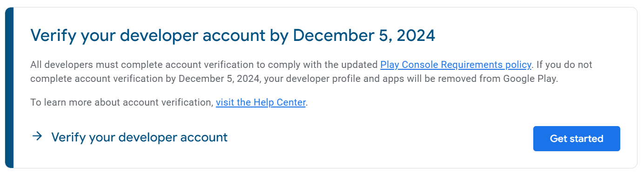Click the paragraph about account verification compliance
This screenshot has height=174, width=644.
(311, 72)
